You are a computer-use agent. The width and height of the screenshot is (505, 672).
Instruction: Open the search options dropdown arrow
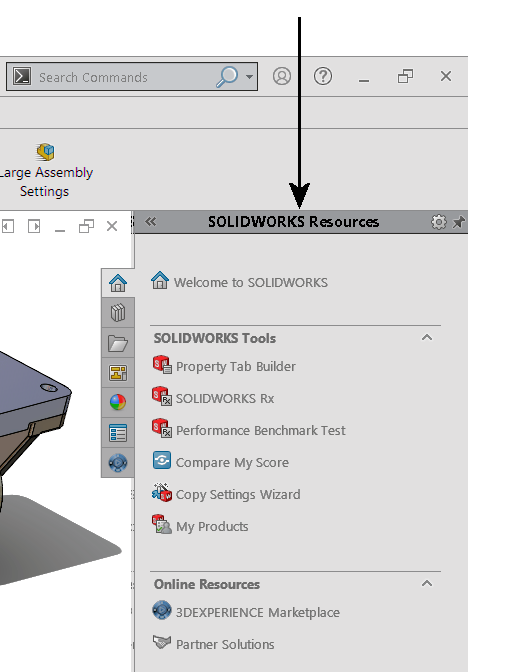[x=249, y=77]
